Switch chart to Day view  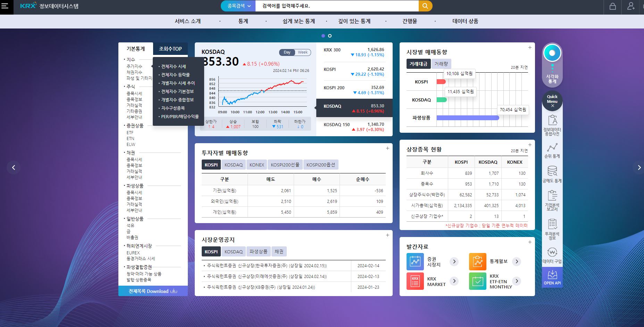pyautogui.click(x=287, y=52)
